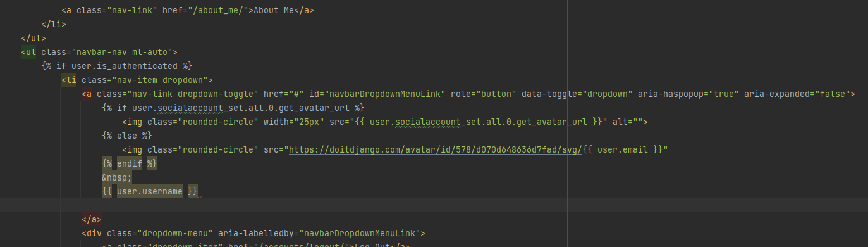
Task: Click the {{ user.email }} template variable
Action: pyautogui.click(x=622, y=149)
